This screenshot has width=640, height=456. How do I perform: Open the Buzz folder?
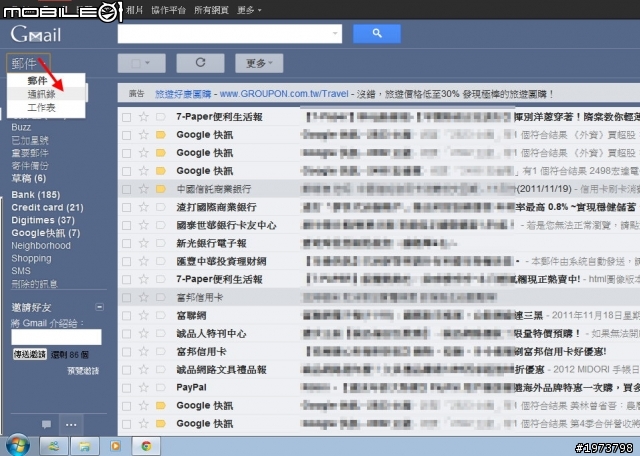pos(21,127)
